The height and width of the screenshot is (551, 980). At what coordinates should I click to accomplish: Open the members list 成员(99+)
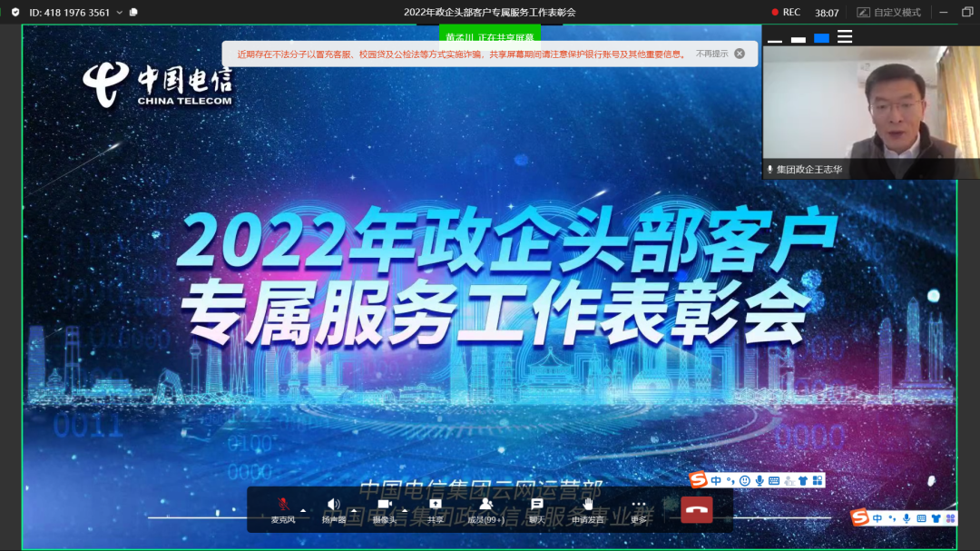point(485,510)
